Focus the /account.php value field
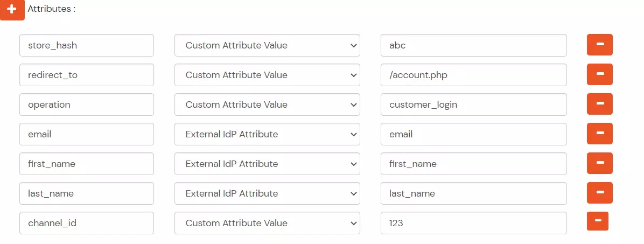This screenshot has height=244, width=644. tap(473, 75)
